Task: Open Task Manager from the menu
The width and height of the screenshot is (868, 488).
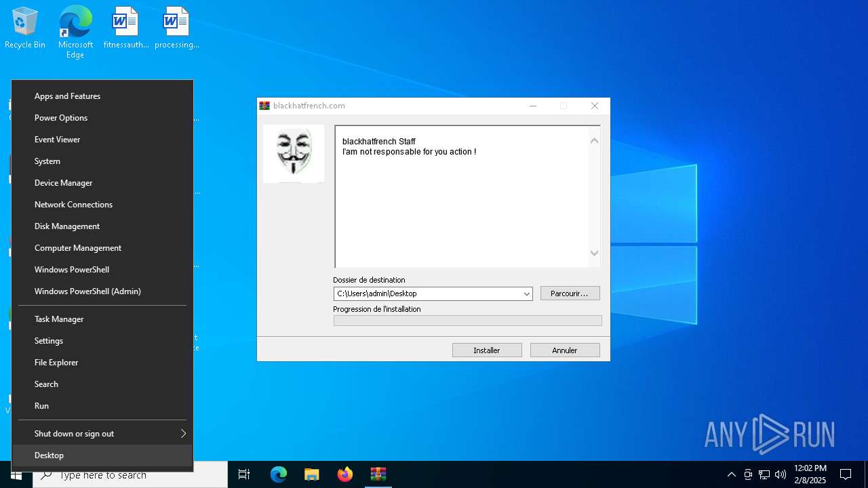Action: tap(102, 319)
